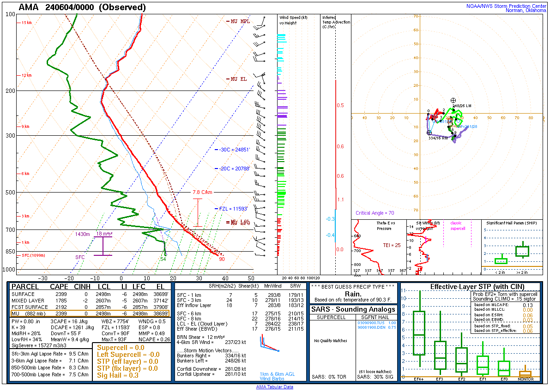Click the 334/16 RM hodograph marker
This screenshot has width=550, height=392.
pos(429,133)
